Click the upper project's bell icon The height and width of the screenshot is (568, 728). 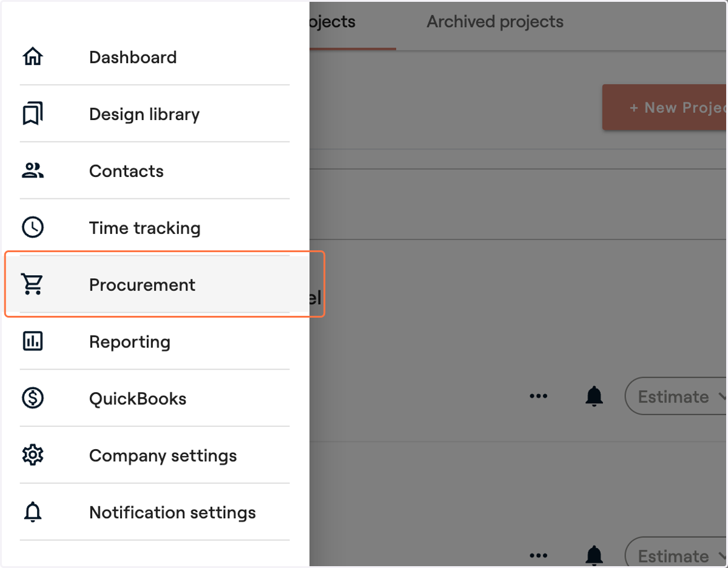click(594, 396)
